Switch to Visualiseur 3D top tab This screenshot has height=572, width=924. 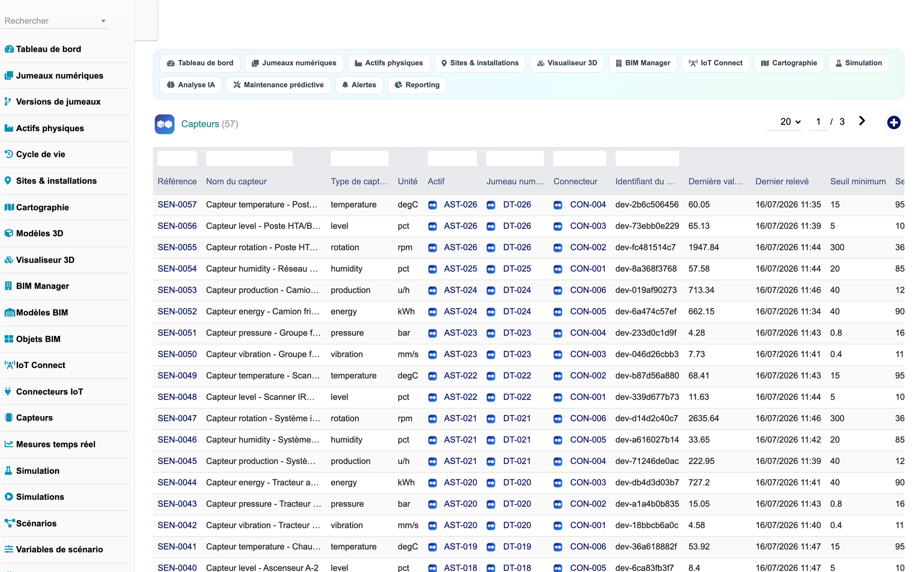(x=567, y=63)
